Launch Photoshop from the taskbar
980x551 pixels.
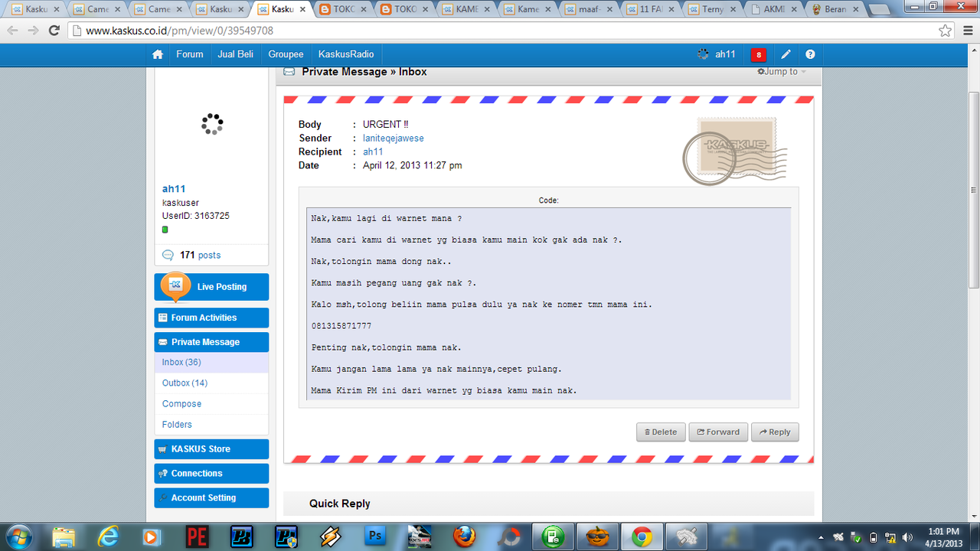375,536
